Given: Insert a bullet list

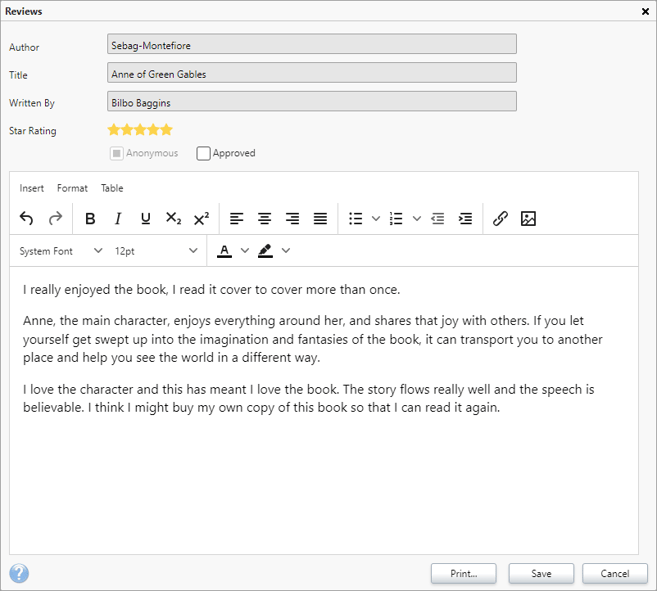Looking at the screenshot, I should tap(356, 218).
